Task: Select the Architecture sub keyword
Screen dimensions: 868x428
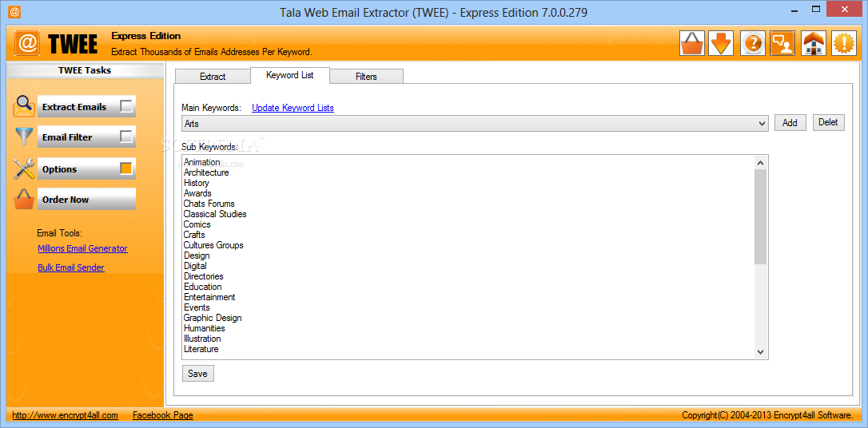Action: [x=206, y=172]
